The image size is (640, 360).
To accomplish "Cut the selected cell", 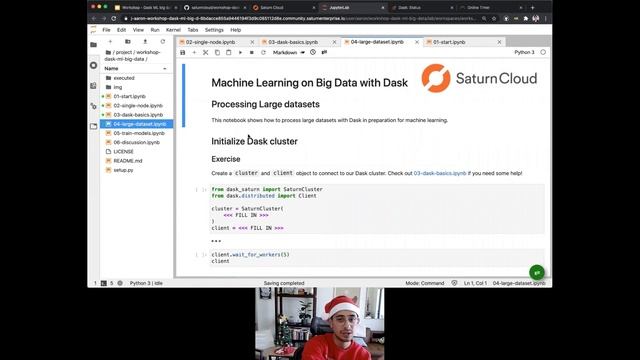I will tap(206, 53).
